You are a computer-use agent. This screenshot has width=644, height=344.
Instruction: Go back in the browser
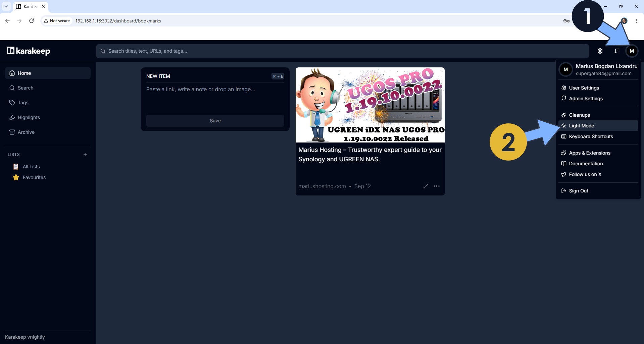pyautogui.click(x=7, y=21)
